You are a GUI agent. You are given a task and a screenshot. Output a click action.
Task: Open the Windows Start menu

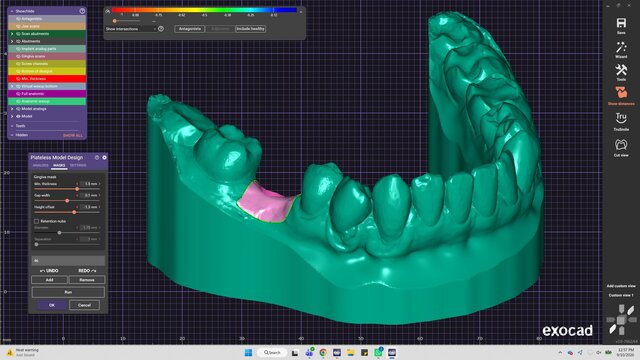pyautogui.click(x=248, y=352)
